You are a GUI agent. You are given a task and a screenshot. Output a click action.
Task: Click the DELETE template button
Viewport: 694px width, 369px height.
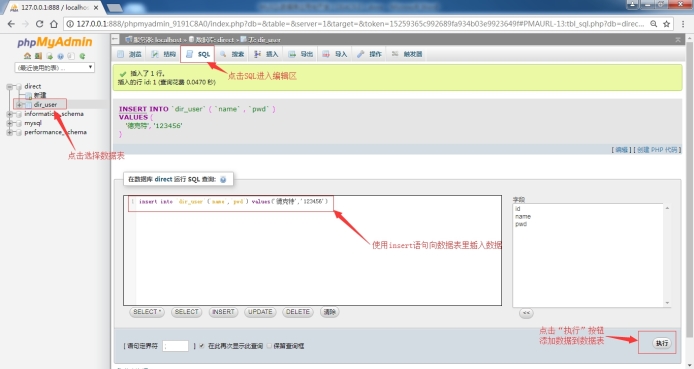(298, 312)
